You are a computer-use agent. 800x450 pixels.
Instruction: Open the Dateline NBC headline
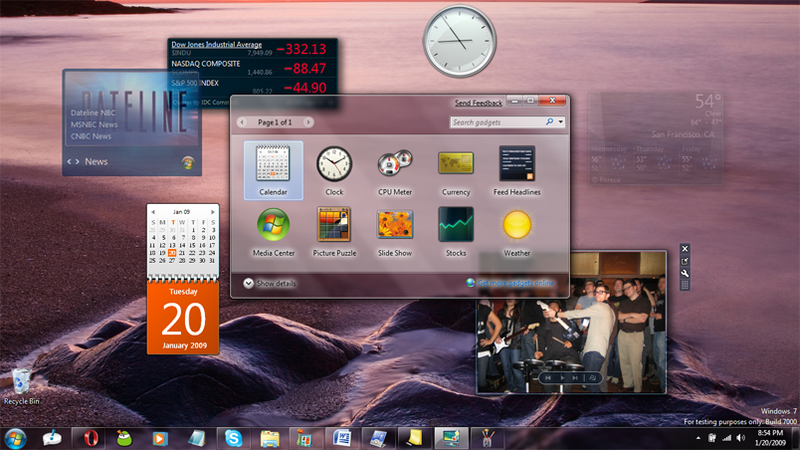coord(93,113)
